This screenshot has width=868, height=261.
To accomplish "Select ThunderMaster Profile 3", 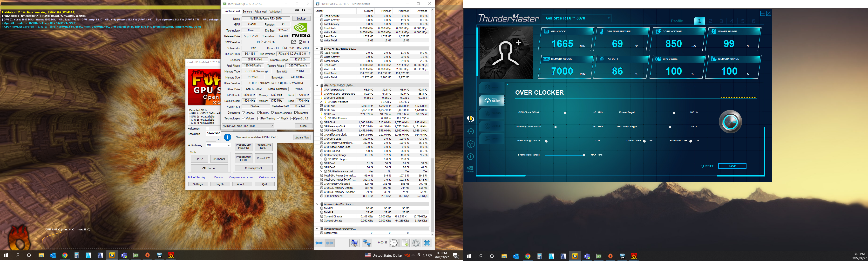I will [x=721, y=21].
